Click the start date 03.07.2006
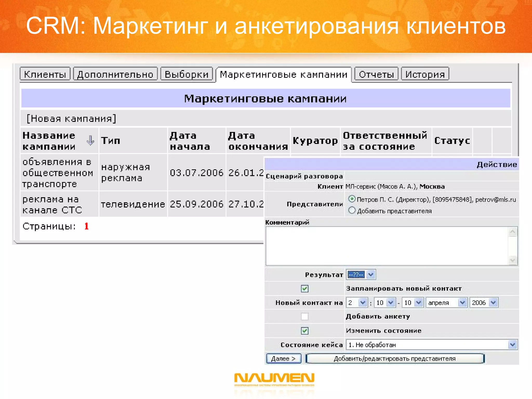This screenshot has width=532, height=399. 197,173
